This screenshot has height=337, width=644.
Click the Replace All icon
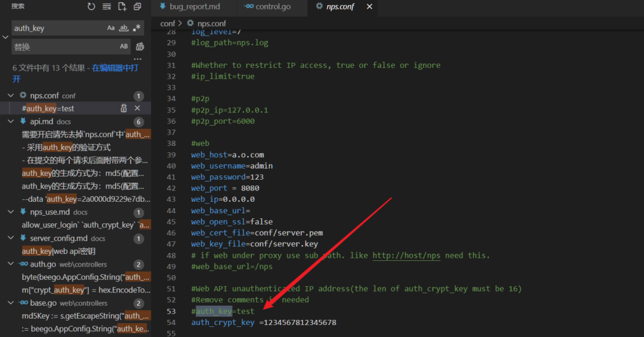click(140, 47)
